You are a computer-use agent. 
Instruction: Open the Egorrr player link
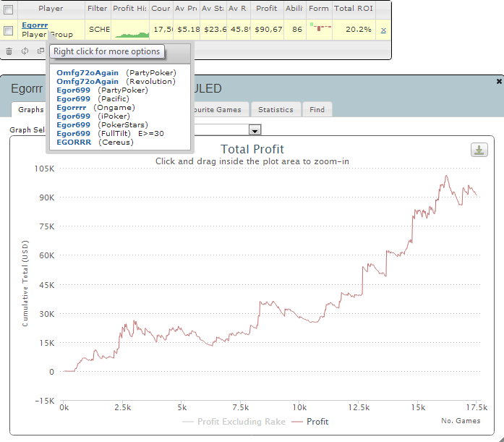[35, 25]
